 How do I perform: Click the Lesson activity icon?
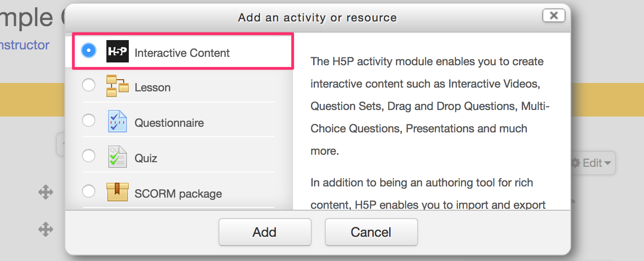(118, 86)
